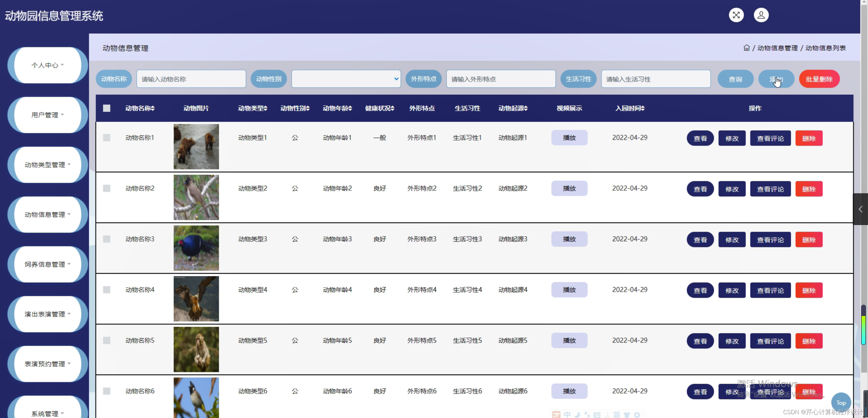The height and width of the screenshot is (418, 868).
Task: Click the home icon in the breadcrumb
Action: click(x=747, y=48)
